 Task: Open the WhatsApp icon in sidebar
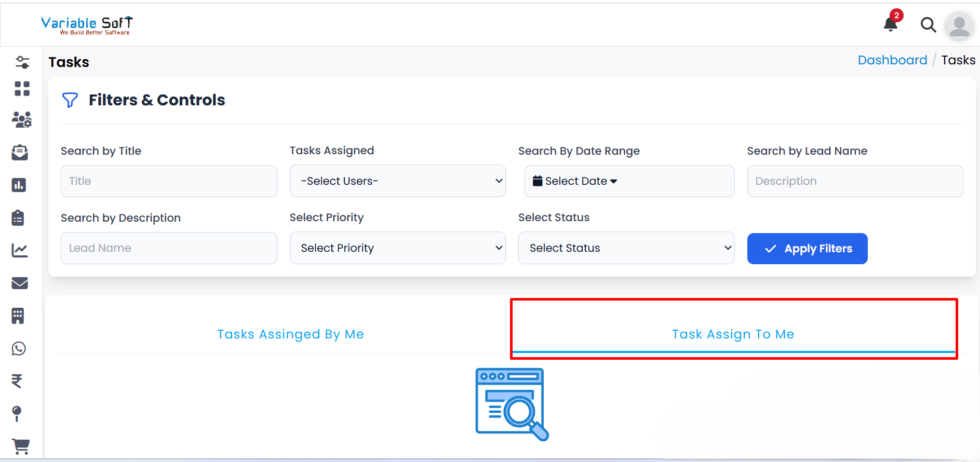pyautogui.click(x=19, y=348)
